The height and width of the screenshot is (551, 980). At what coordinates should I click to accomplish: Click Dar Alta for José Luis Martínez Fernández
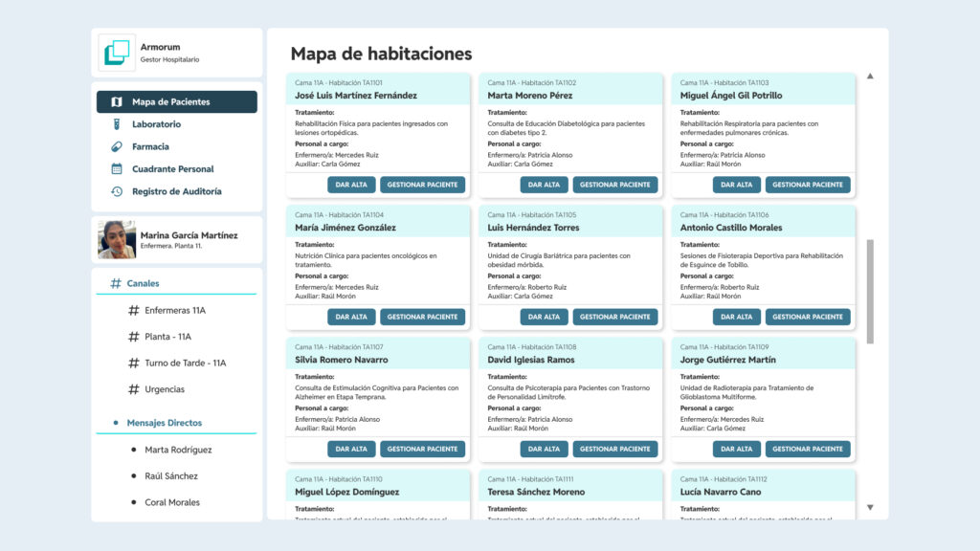(351, 185)
